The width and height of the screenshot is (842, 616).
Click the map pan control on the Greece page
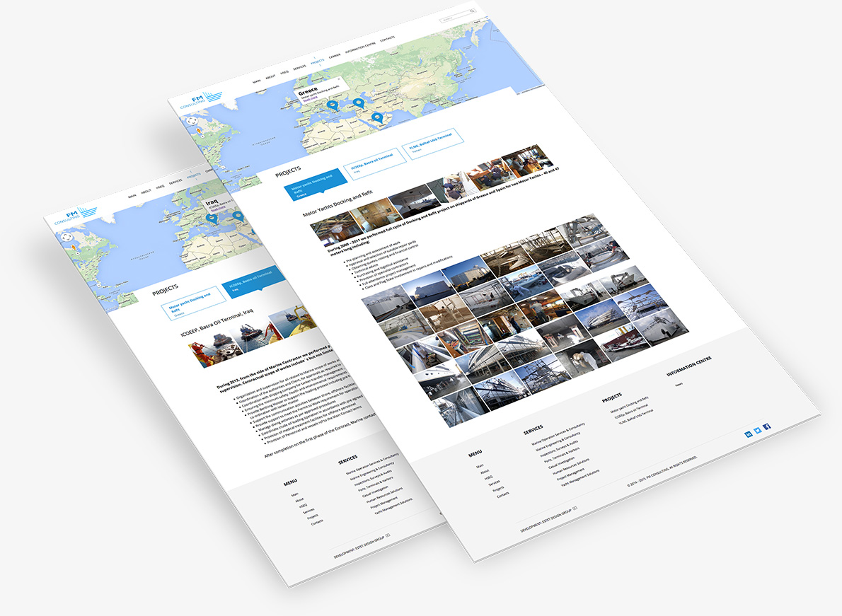click(x=193, y=121)
